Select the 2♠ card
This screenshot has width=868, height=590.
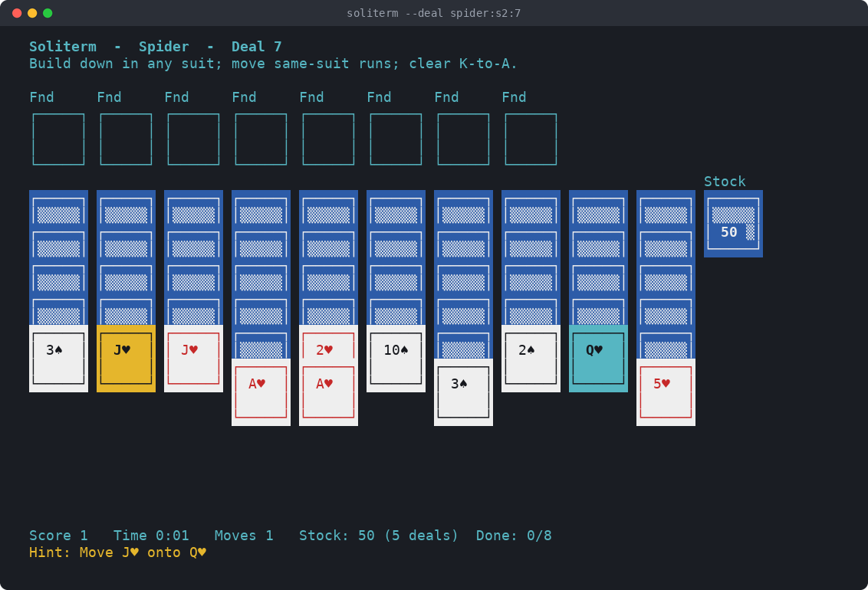pyautogui.click(x=531, y=359)
